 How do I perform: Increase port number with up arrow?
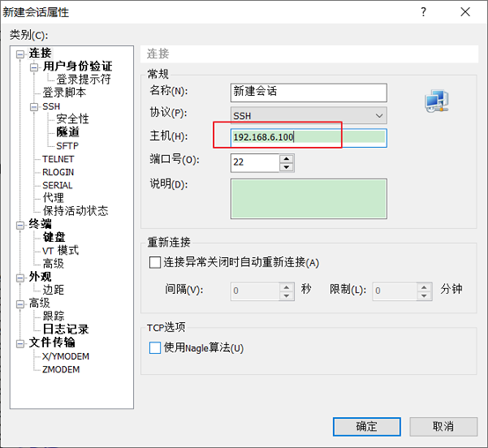[286, 158]
